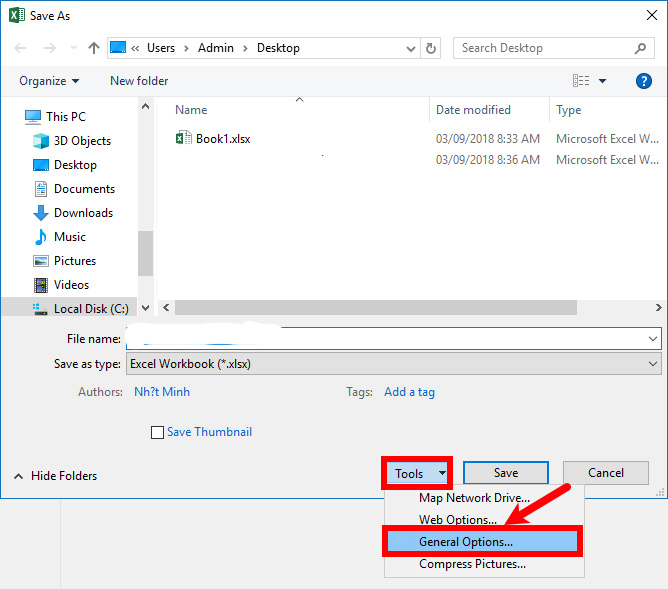Image resolution: width=668 pixels, height=589 pixels.
Task: Click the Downloads blue arrow icon
Action: [41, 213]
